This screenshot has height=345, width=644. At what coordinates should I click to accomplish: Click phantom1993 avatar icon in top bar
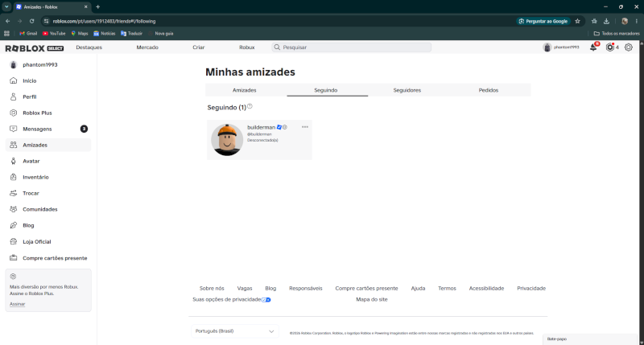tap(547, 47)
